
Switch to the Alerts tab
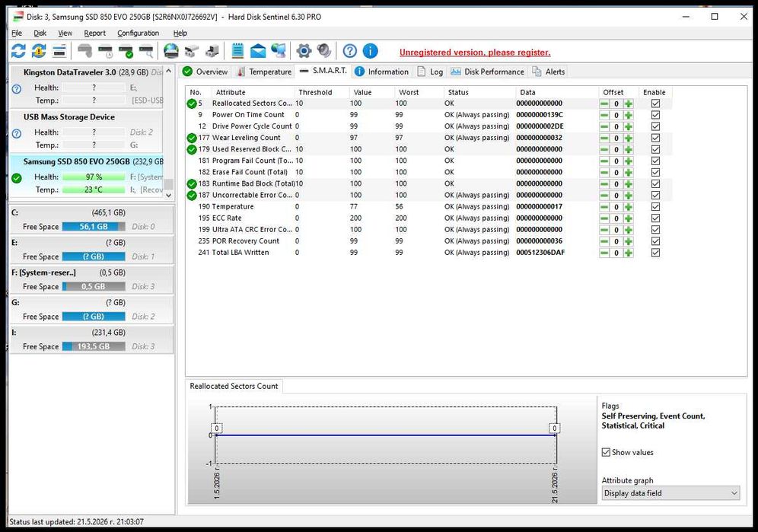(549, 72)
